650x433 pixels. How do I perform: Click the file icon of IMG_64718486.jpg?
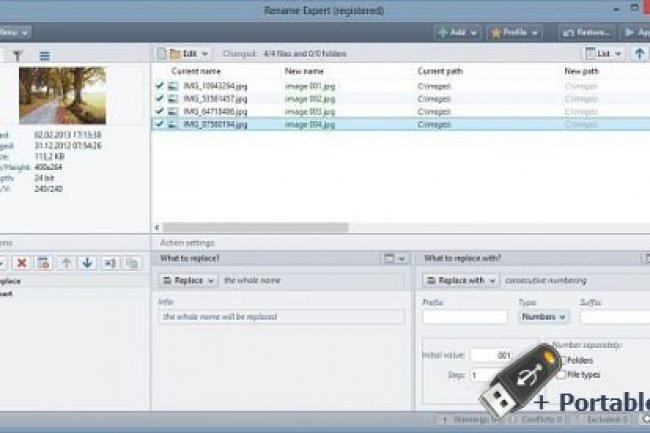tap(173, 111)
